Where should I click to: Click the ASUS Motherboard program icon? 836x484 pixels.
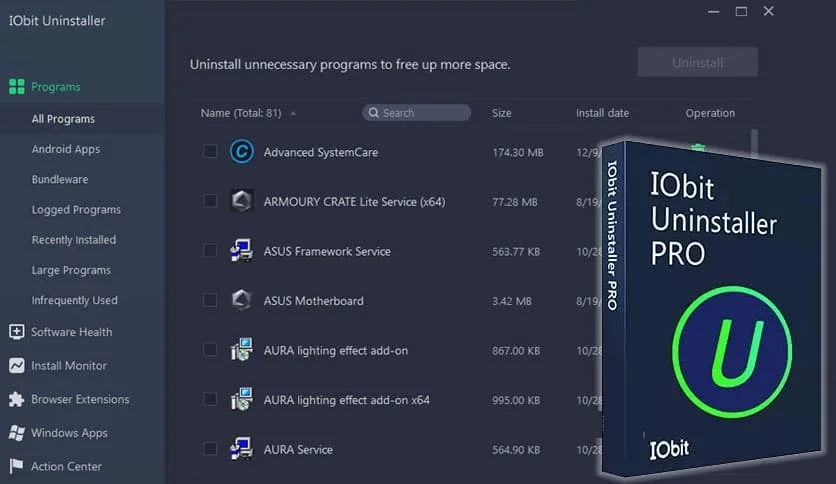[242, 300]
